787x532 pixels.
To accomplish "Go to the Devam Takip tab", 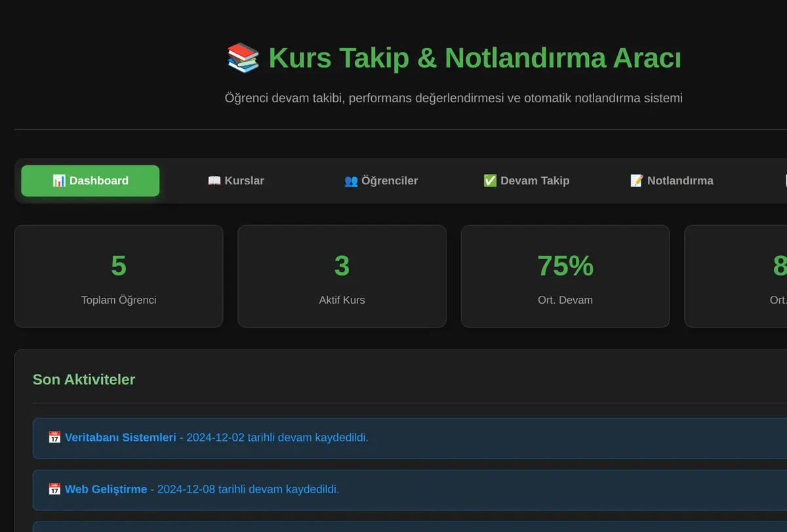I will coord(526,180).
